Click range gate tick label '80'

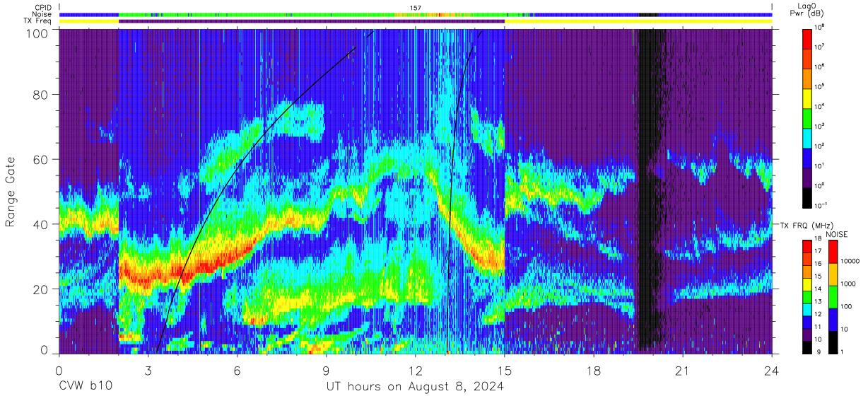[40, 95]
